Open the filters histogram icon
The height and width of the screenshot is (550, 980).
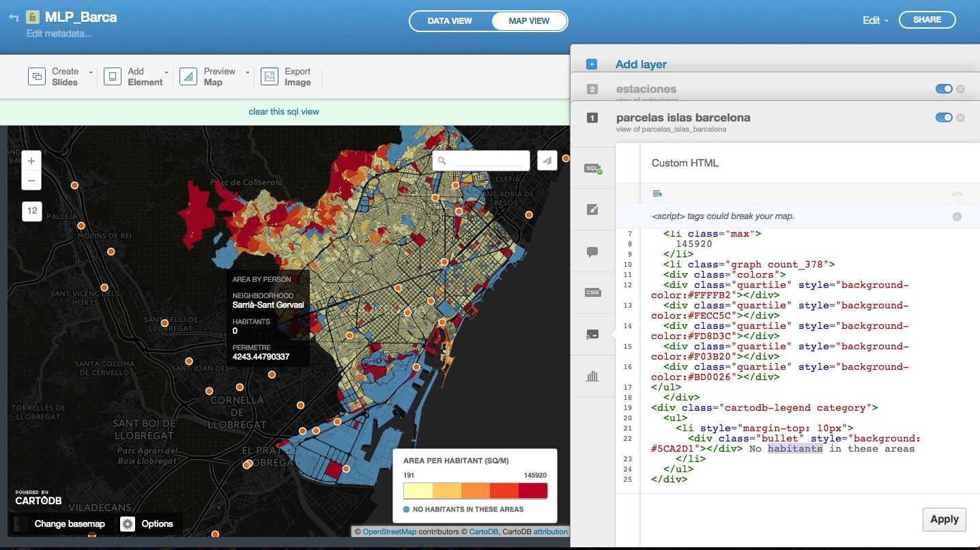coord(592,376)
